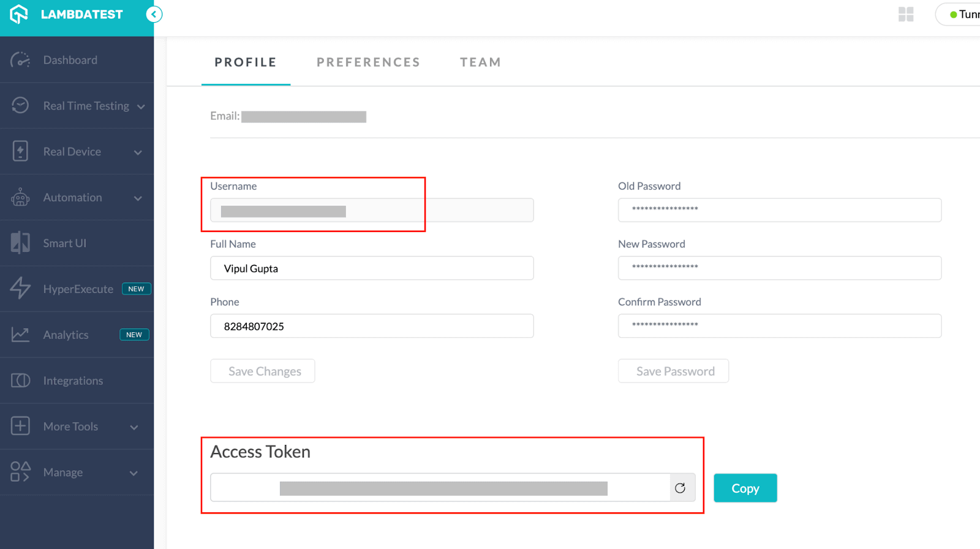The width and height of the screenshot is (980, 549).
Task: Open Dashboard via its gauge icon
Action: [20, 60]
